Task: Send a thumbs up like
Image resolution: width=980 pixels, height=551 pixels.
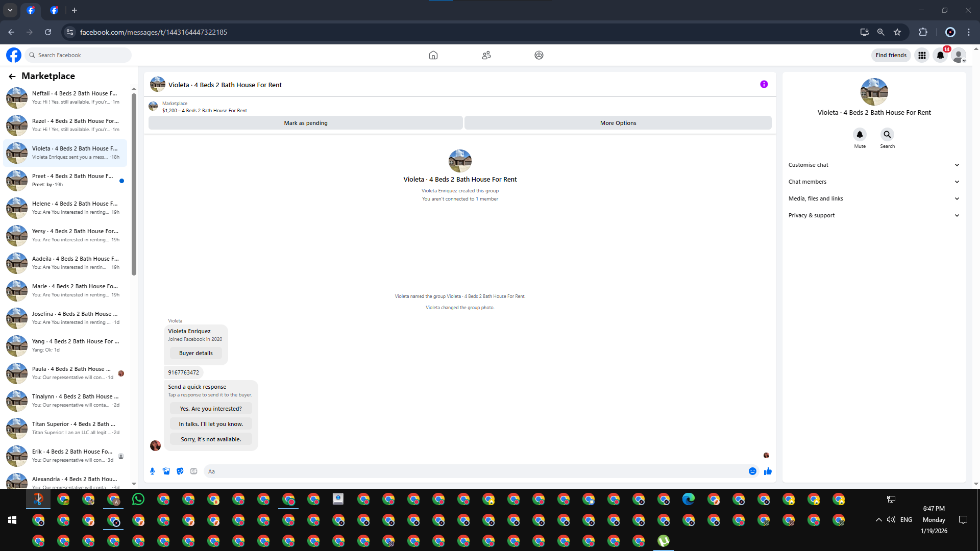Action: (768, 471)
